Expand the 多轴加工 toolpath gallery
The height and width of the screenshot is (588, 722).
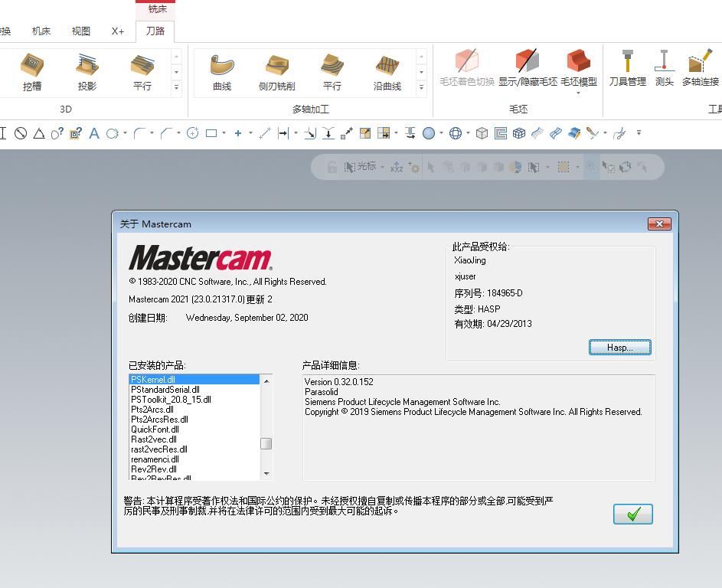(x=421, y=87)
